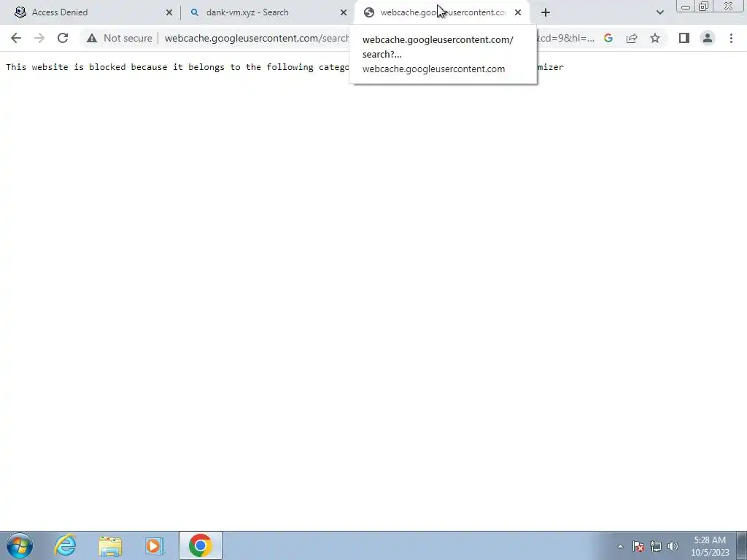The width and height of the screenshot is (747, 560).
Task: Open Chrome three-dot menu
Action: [731, 38]
